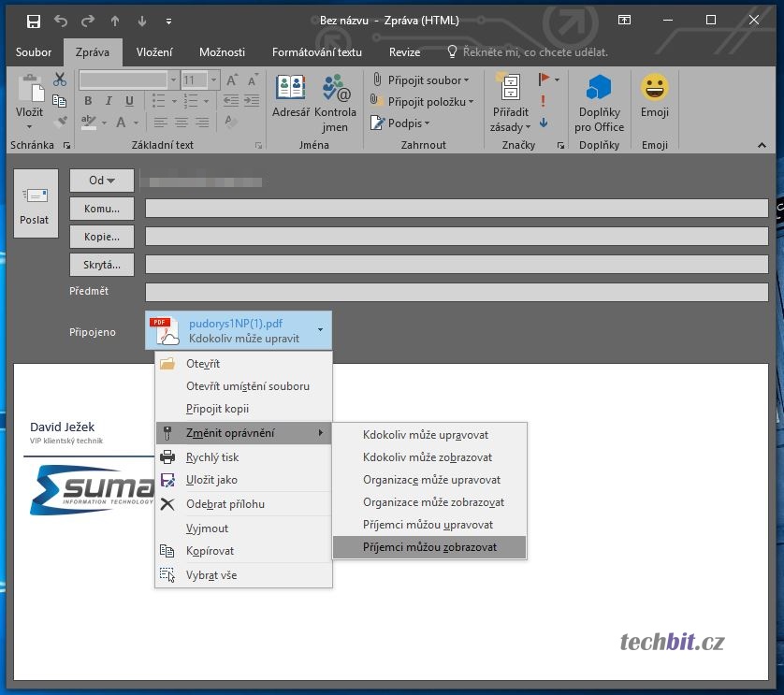
Task: Set high importance with red exclamation mark
Action: [x=544, y=101]
